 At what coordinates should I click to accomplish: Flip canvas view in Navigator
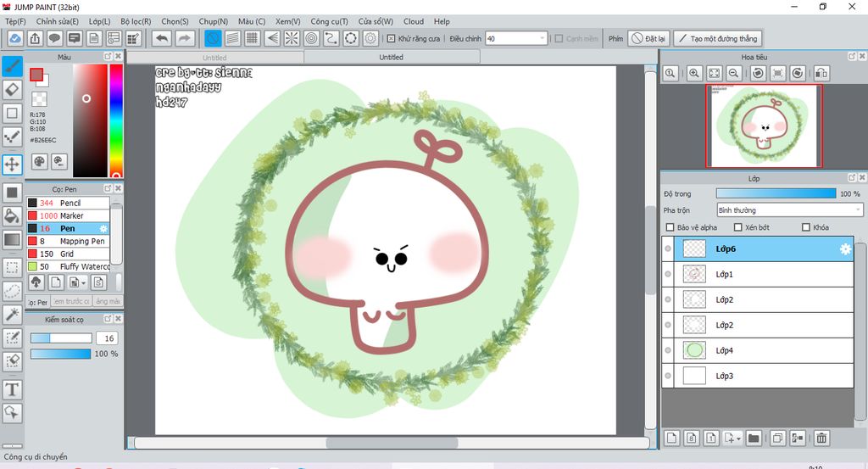point(821,73)
